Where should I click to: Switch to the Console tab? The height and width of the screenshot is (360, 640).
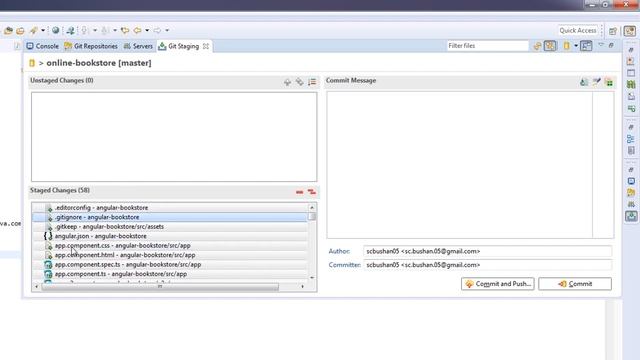pyautogui.click(x=43, y=46)
